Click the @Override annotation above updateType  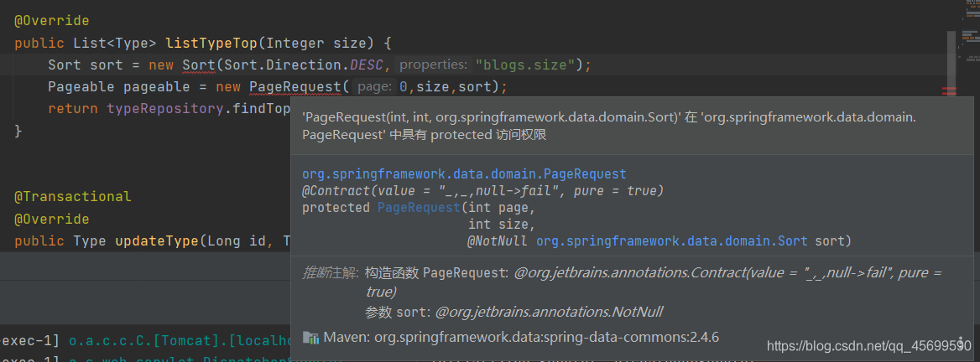[52, 219]
